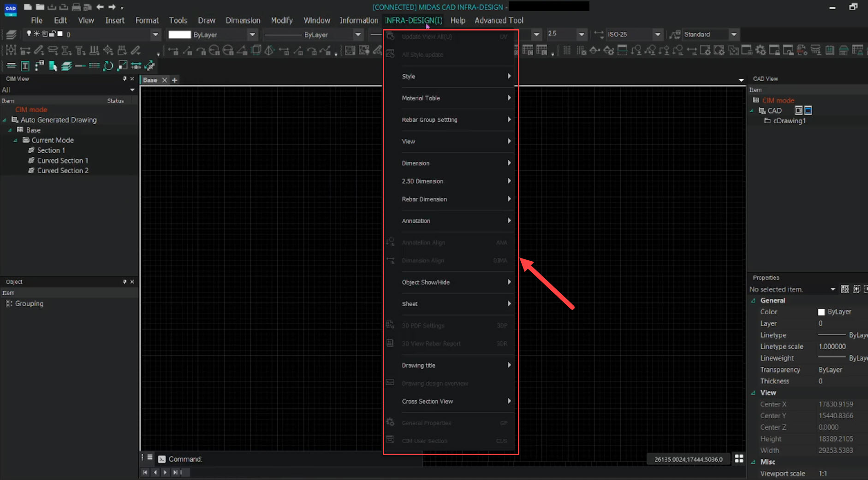Viewport: 868px width, 480px height.
Task: Go to first layout with the skip-back arrow
Action: (145, 472)
